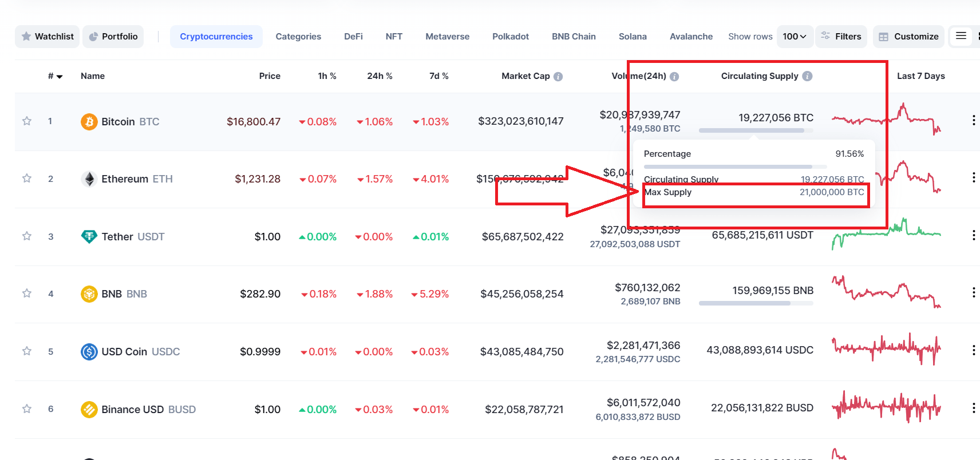Expand the Show rows 100 dropdown
Viewport: 980px width, 460px height.
(795, 37)
